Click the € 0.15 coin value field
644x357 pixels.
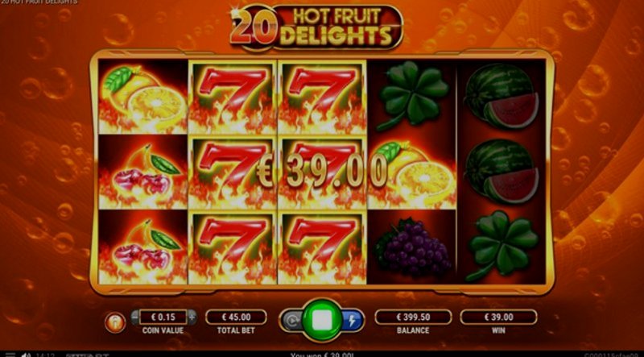[163, 317]
